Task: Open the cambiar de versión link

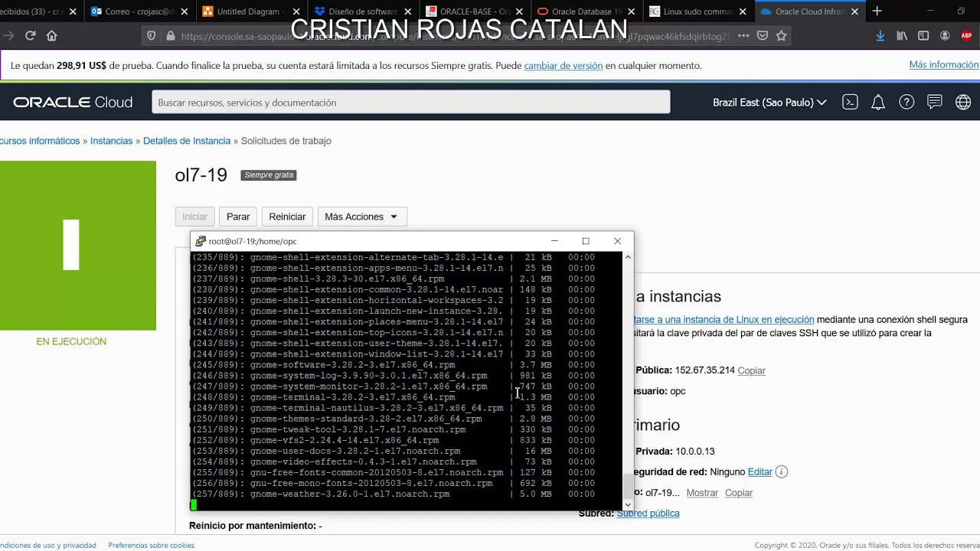Action: click(563, 66)
